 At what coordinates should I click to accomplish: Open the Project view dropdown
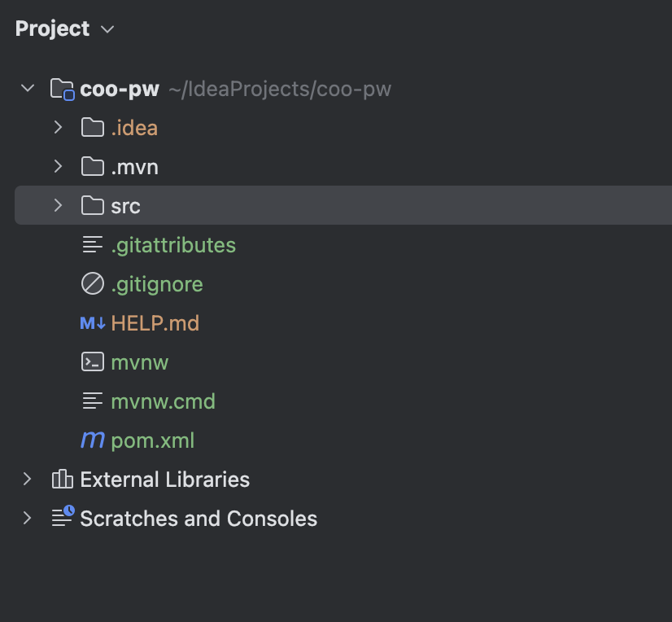pos(107,29)
